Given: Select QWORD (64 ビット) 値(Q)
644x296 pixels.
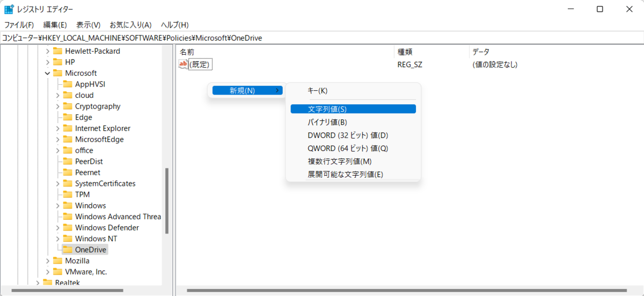Looking at the screenshot, I should [353, 148].
